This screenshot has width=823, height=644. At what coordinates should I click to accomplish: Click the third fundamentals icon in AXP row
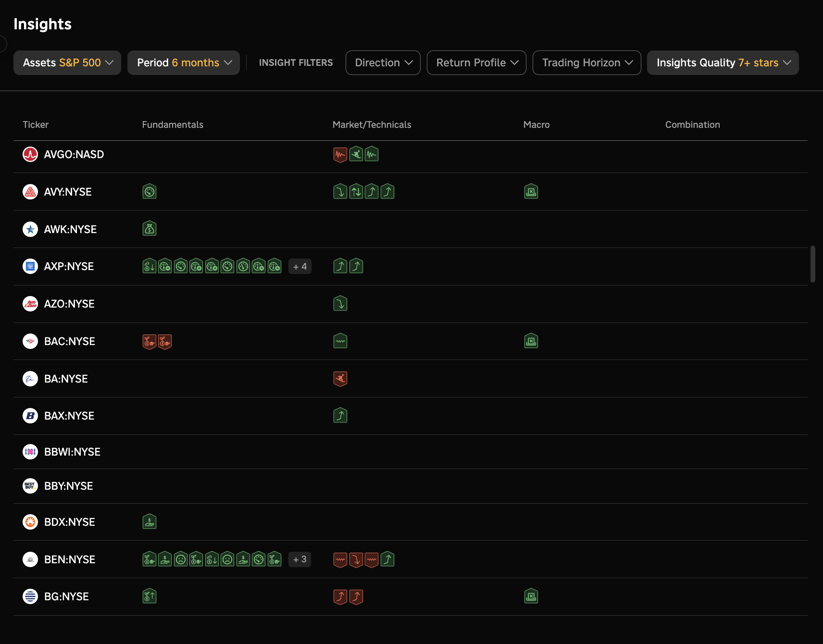click(181, 266)
